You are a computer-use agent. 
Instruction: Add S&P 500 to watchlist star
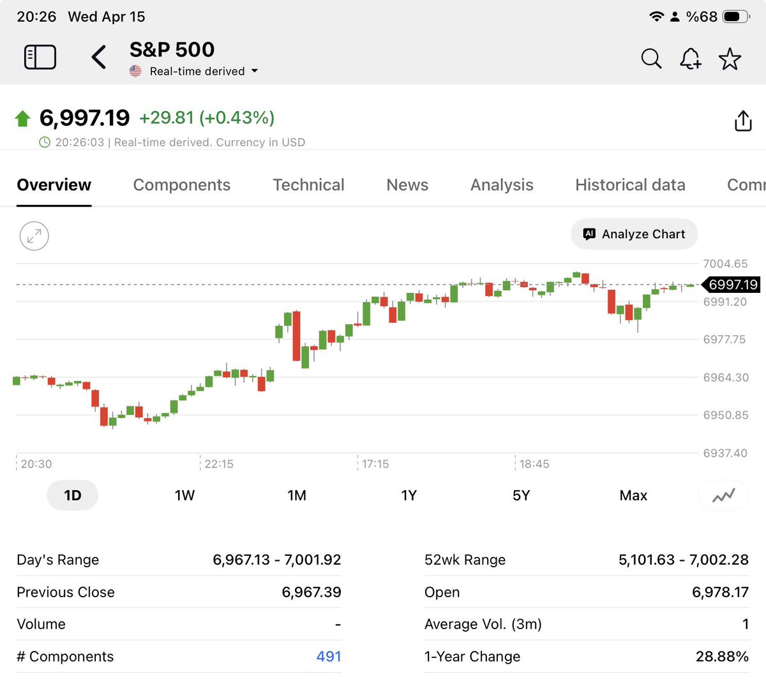(730, 59)
